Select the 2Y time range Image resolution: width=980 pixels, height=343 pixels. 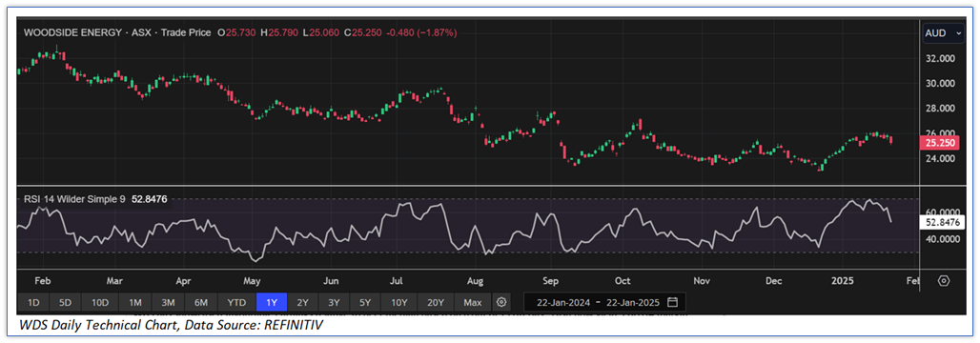tap(302, 302)
